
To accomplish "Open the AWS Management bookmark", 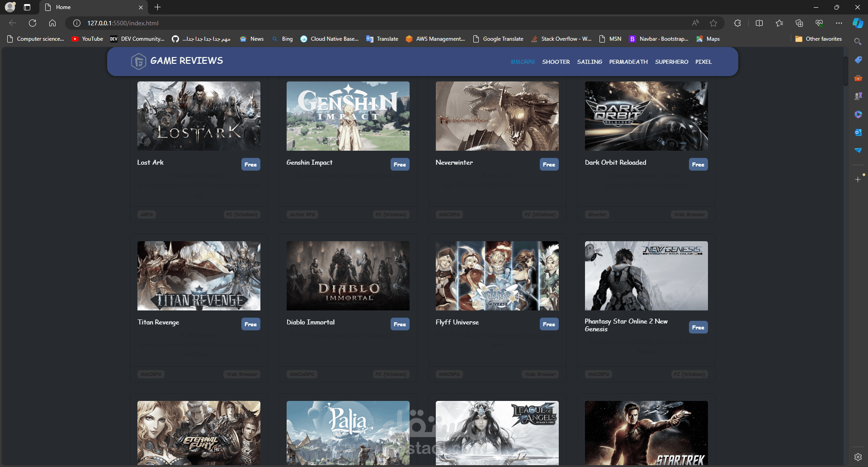I will coord(435,39).
